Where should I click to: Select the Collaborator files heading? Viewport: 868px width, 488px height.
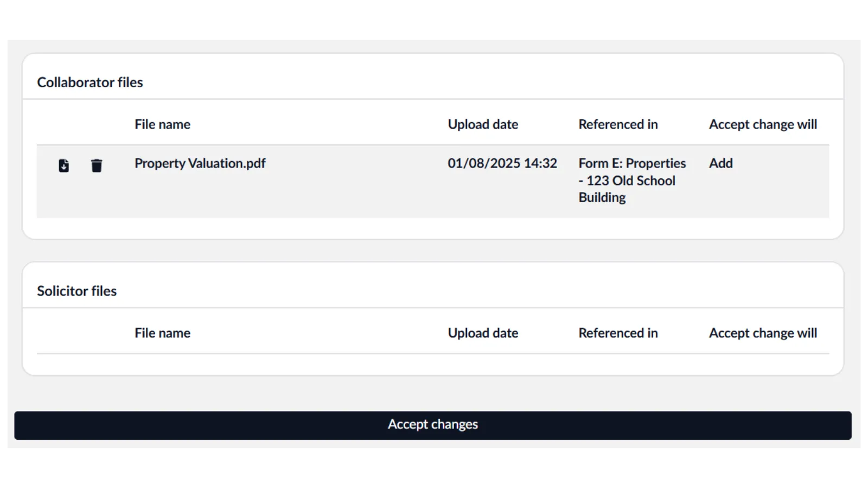[x=90, y=82]
